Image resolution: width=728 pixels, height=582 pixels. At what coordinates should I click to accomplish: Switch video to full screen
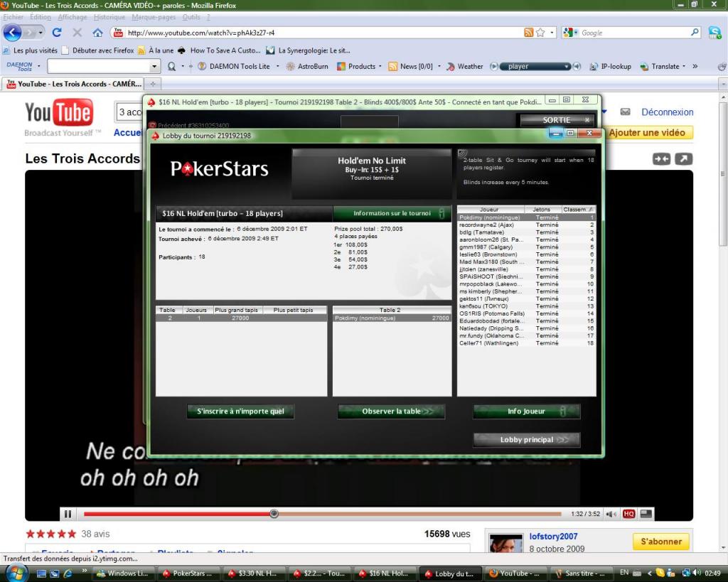point(646,514)
